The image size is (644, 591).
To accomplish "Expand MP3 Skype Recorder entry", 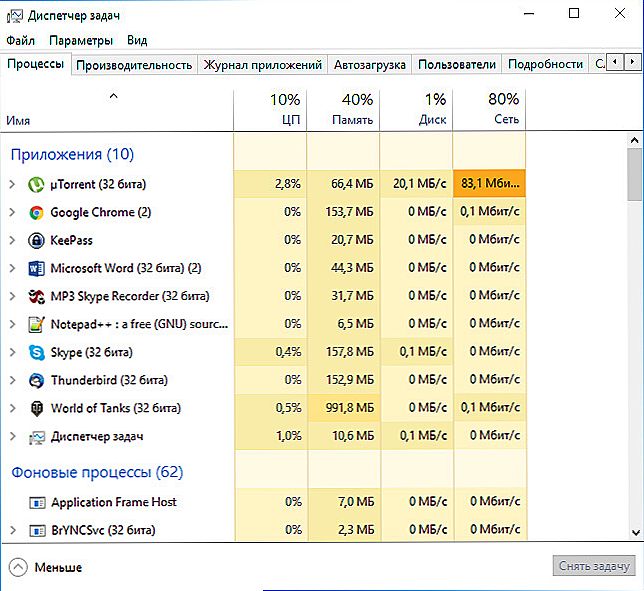I will (12, 296).
